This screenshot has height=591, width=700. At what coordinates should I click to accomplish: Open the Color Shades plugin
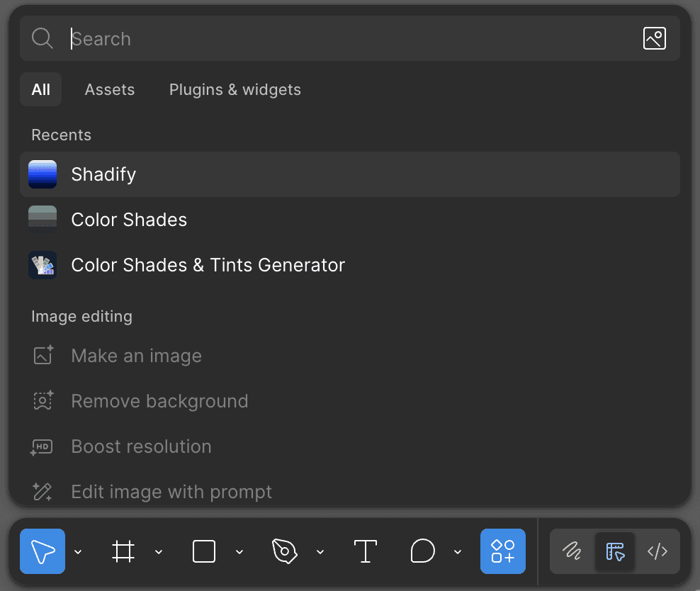pos(350,220)
